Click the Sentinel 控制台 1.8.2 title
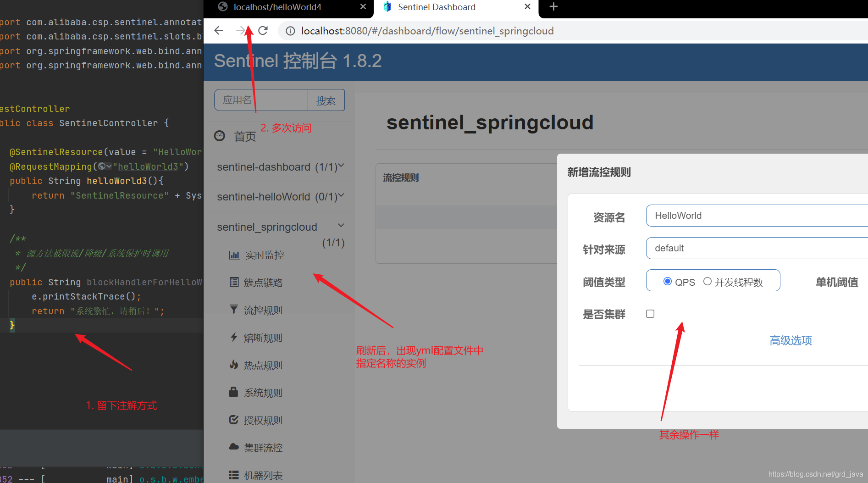Image resolution: width=868 pixels, height=483 pixels. 298,61
